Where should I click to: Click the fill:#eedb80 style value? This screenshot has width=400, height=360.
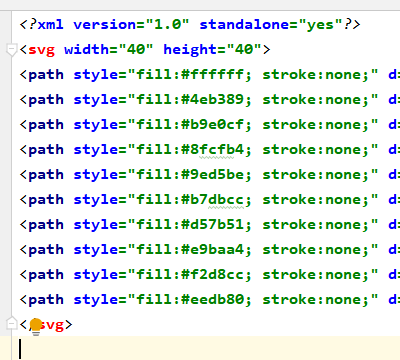point(194,300)
